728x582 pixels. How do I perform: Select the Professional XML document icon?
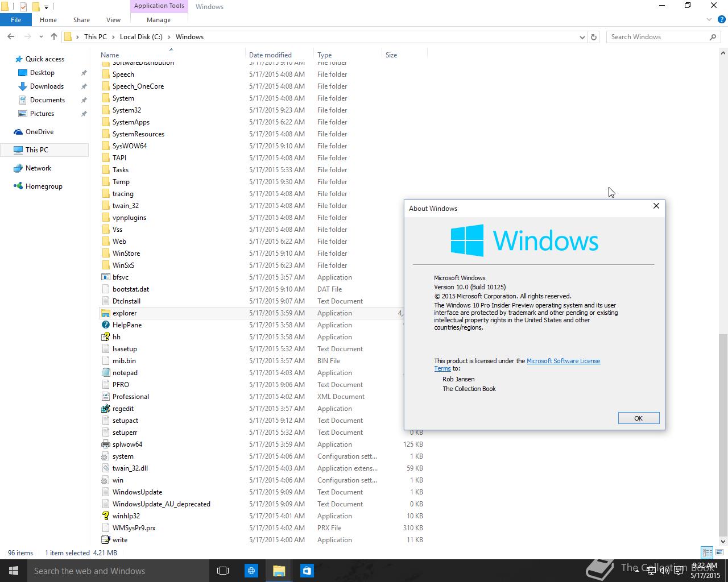[105, 397]
